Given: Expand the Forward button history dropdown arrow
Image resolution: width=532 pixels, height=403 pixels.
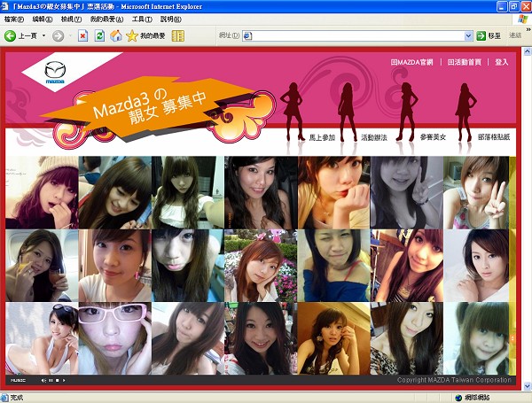Looking at the screenshot, I should pos(69,35).
